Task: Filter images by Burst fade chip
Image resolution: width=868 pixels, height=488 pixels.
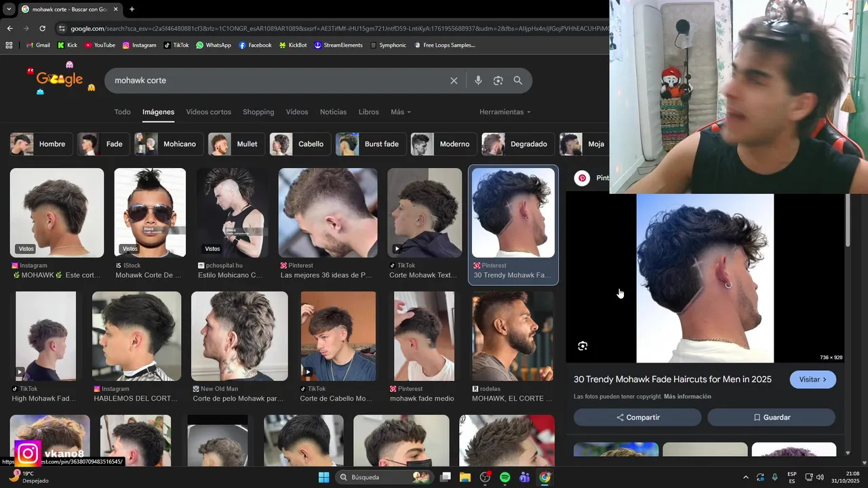Action: point(371,144)
